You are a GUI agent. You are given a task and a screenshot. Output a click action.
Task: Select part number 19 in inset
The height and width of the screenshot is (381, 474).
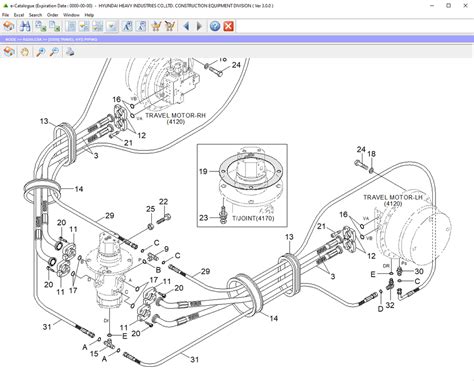(x=203, y=171)
